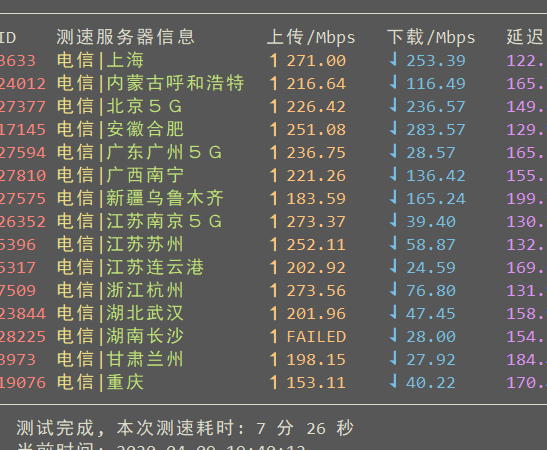Screen dimensions: 547x450
Task: Select the server ID 26352
Action: pyautogui.click(x=23, y=222)
